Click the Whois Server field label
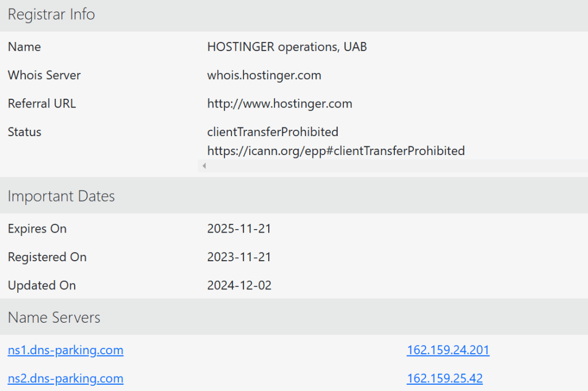This screenshot has height=391, width=588. coord(44,75)
